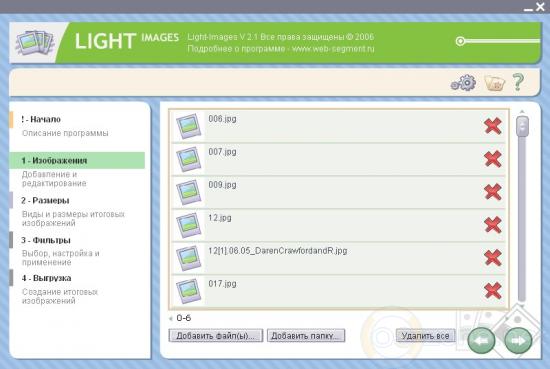Viewport: 550px width, 369px height.
Task: Remove 12[1].08.05_DarenCrawfordandR.jpg with its red cross
Action: coord(492,258)
